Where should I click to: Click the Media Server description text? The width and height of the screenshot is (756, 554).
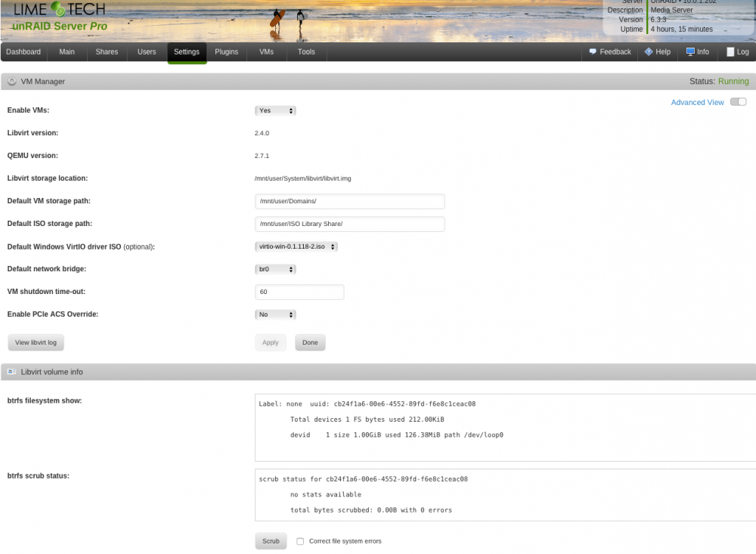671,10
